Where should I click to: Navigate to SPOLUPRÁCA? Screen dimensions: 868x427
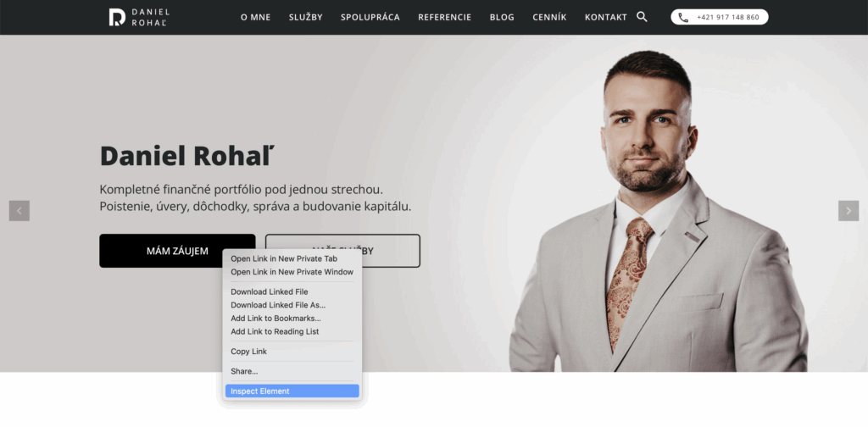pos(370,17)
